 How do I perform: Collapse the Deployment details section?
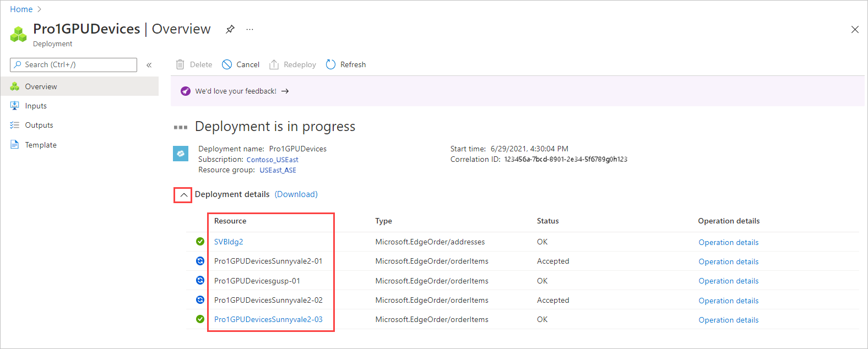click(183, 195)
